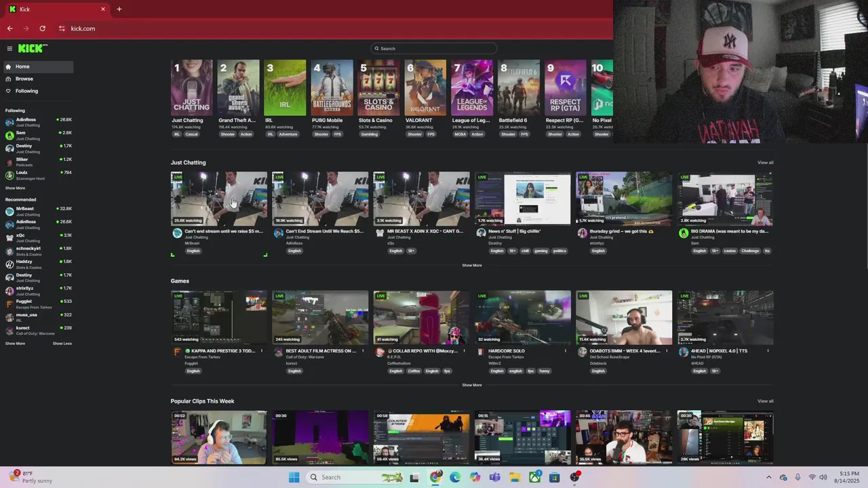868x488 pixels.
Task: Show more Games streams
Action: (472, 385)
